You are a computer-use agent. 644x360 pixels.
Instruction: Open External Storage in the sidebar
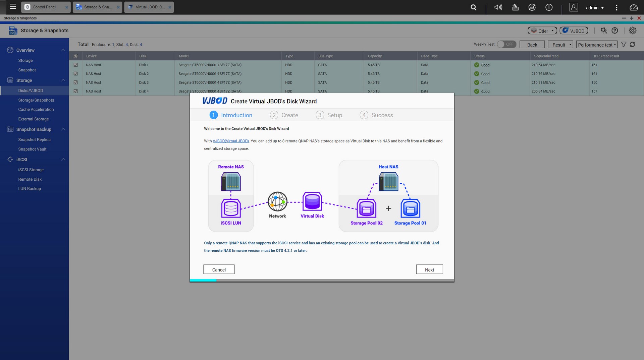point(33,119)
